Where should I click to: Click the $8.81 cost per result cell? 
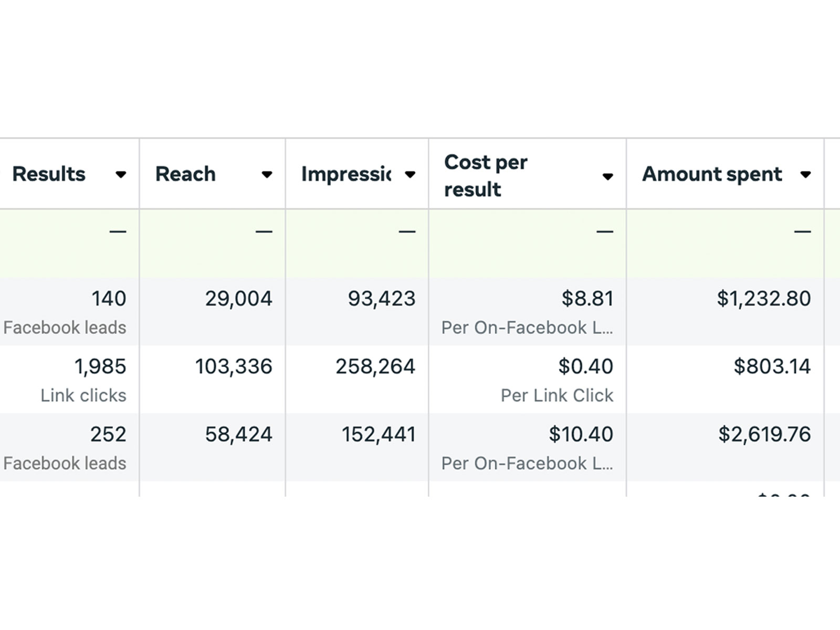587,299
